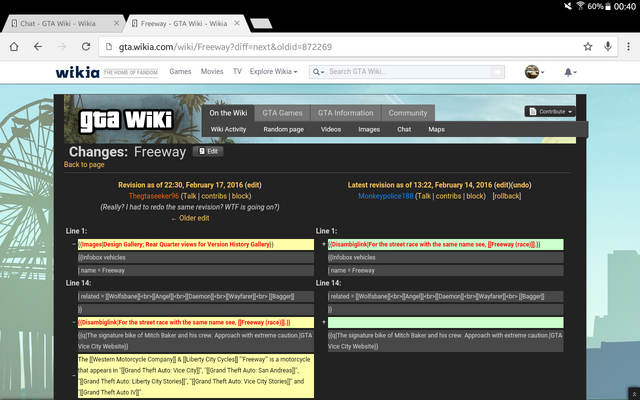
Task: Open the Movies hub link
Action: (212, 71)
